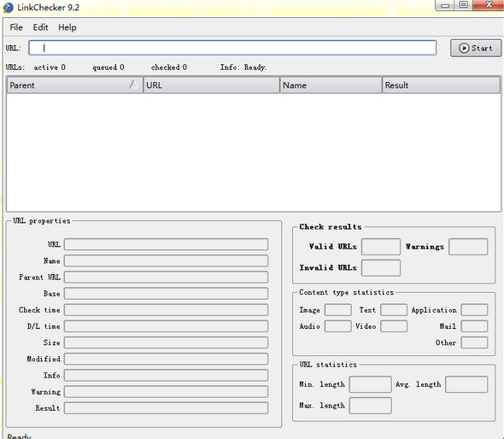Screen dimensions: 504x439
Task: Click the Parent URL properties field
Action: [x=166, y=277]
